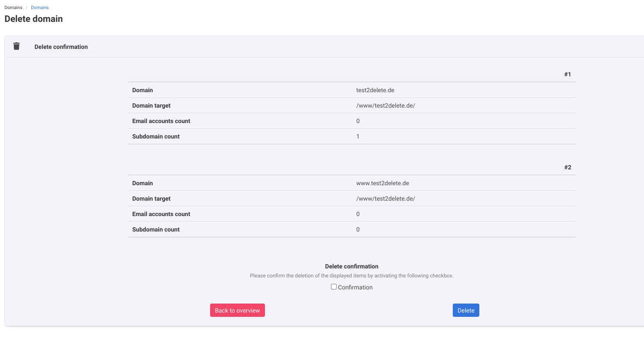Open the blue Domains breadcrumb link
Viewport: 644px width, 337px height.
pos(40,7)
